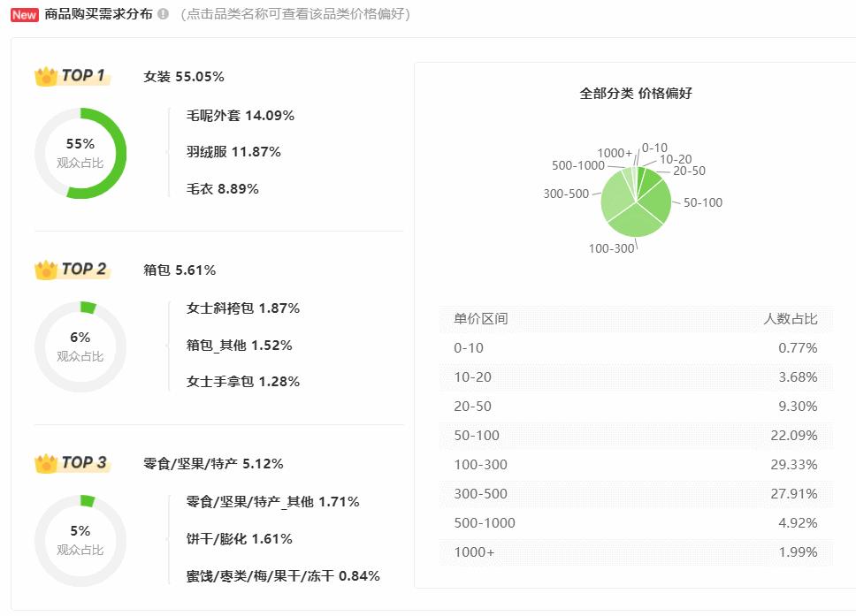This screenshot has width=856, height=616.
Task: Click the TOP 2 crown icon
Action: (x=46, y=270)
